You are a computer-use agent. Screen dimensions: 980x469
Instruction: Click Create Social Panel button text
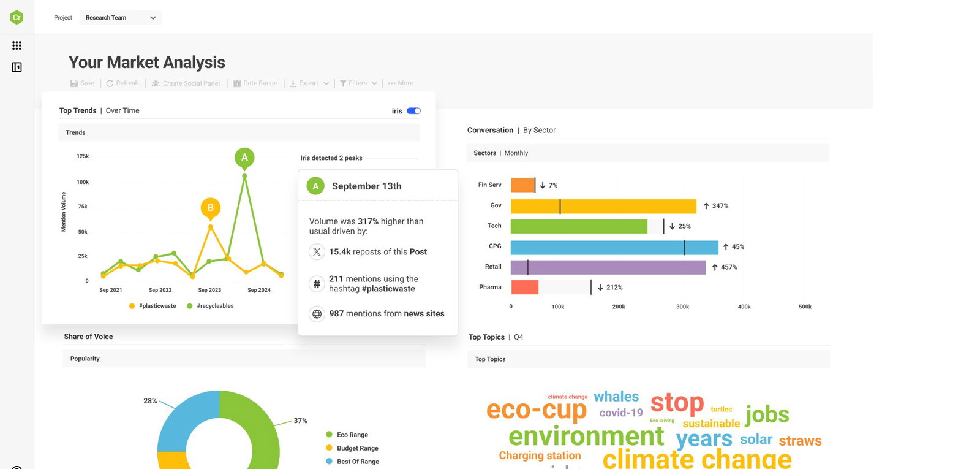coord(191,83)
